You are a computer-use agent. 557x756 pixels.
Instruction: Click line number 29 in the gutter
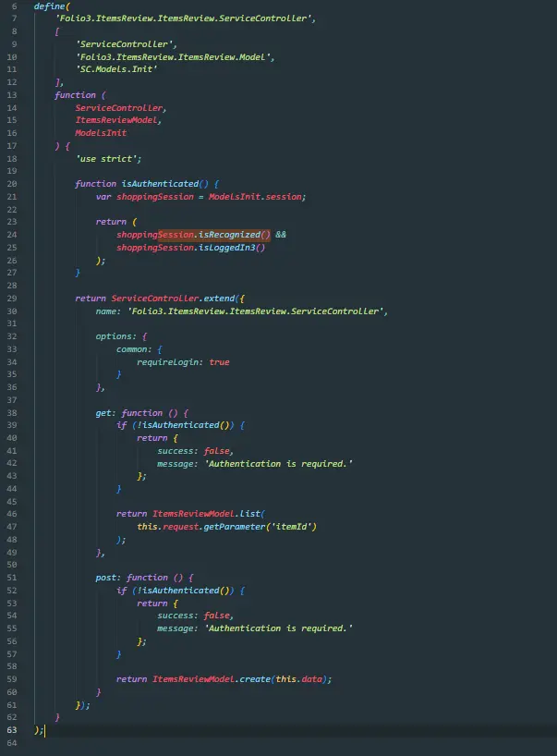(12, 299)
